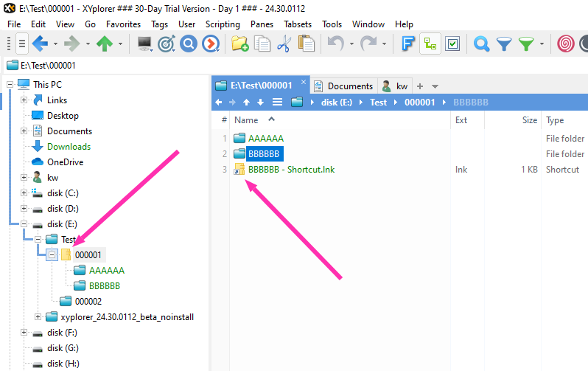
Task: Click the pink spiral toolbar icon
Action: pyautogui.click(x=565, y=44)
